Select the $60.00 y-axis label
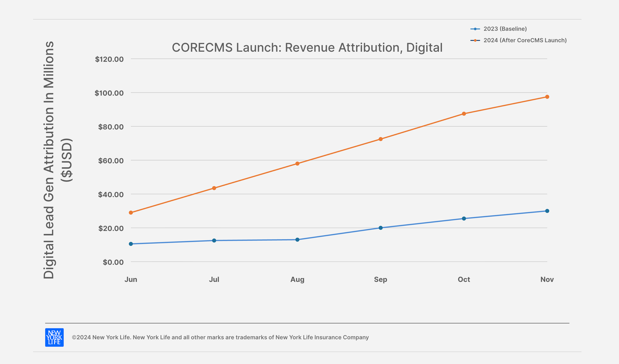Viewport: 619px width, 364px height. (111, 160)
